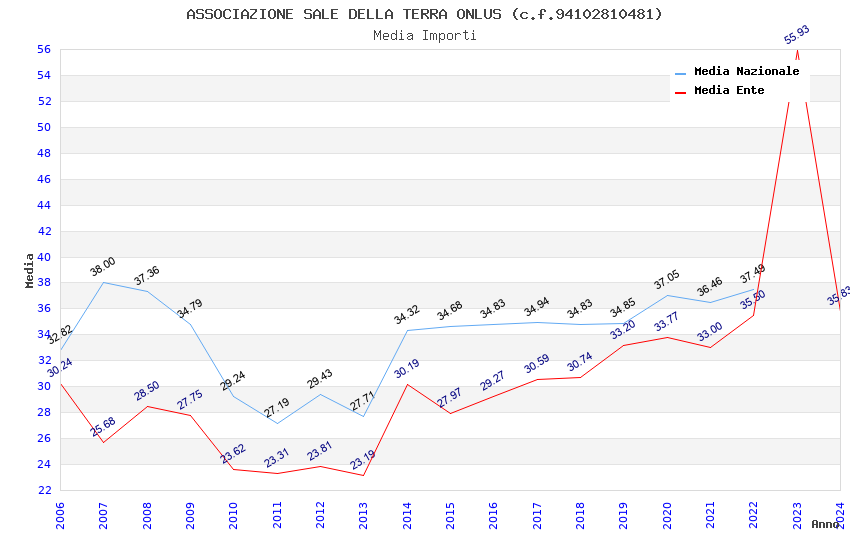
Task: Click the red Media Ente legend swatch
Action: click(680, 93)
